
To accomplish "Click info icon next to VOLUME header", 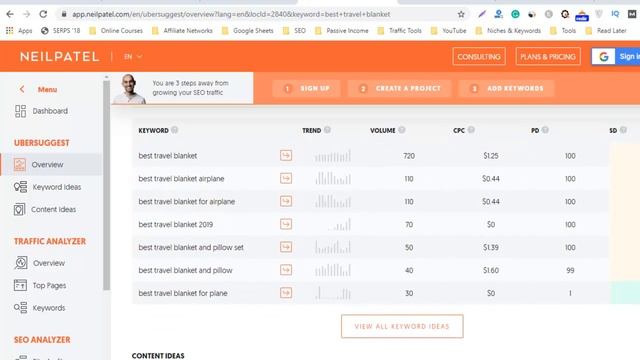I will pos(402,130).
